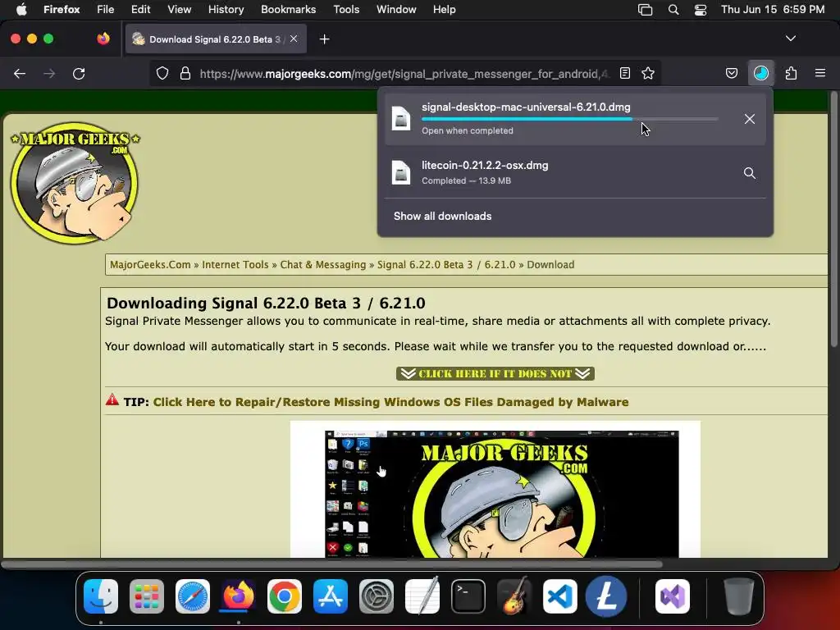Open Terminal from the Dock
Screen dimensions: 840x630
coord(468,596)
